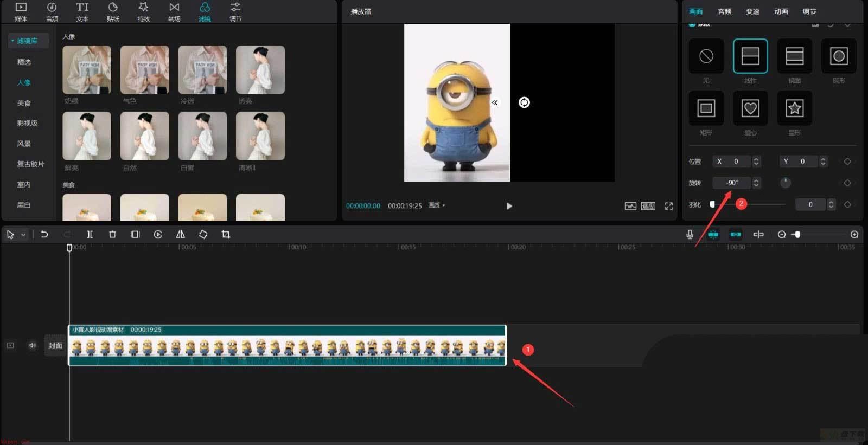Screen dimensions: 868x445
Task: Open the selection tool dropdown arrow
Action: tap(23, 235)
